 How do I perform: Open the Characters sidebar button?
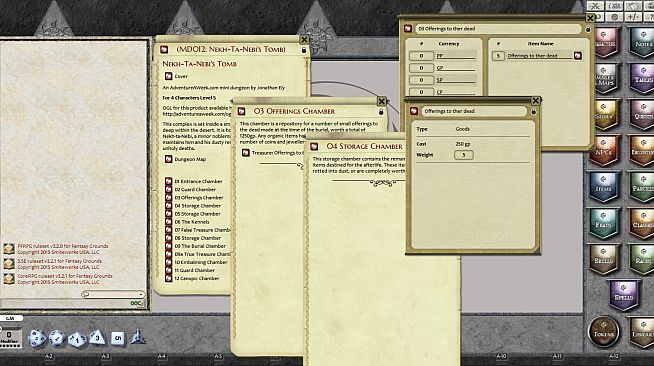pos(605,42)
